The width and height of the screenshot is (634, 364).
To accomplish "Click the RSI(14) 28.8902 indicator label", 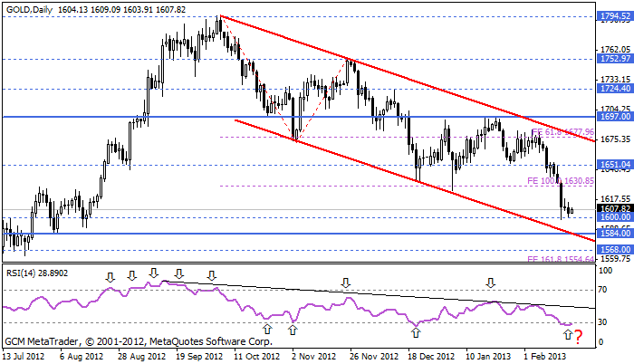I will [37, 272].
